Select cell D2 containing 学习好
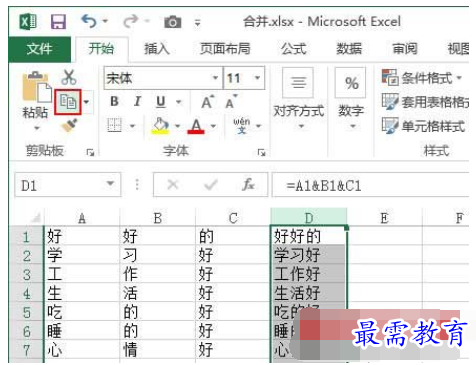The width and height of the screenshot is (476, 365). [308, 255]
